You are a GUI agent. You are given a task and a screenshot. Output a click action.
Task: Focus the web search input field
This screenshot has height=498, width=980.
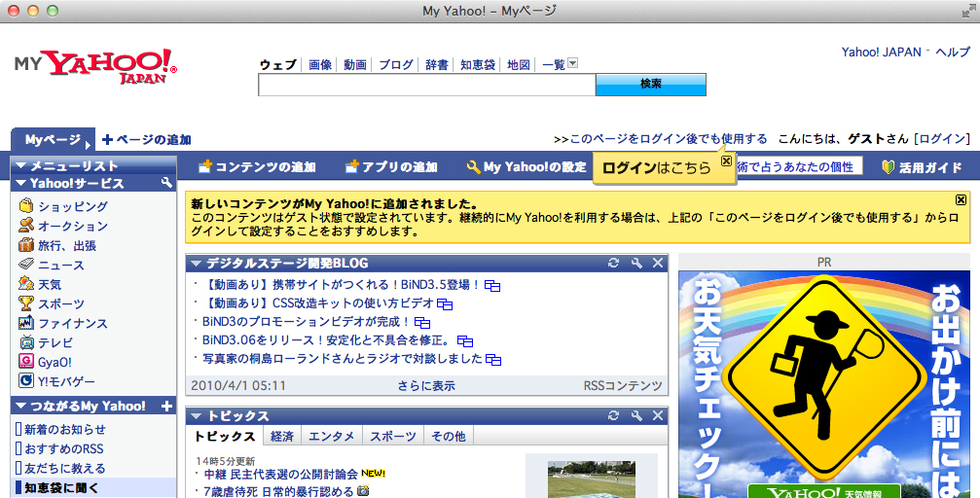427,85
